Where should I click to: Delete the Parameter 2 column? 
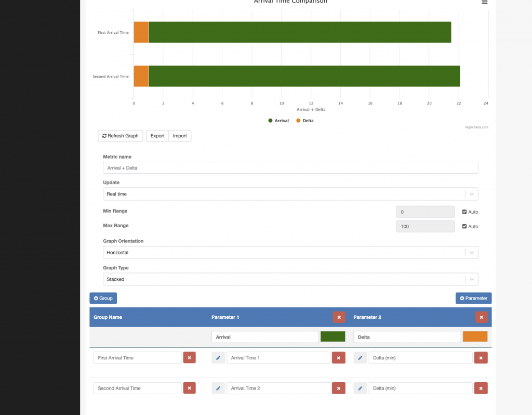pyautogui.click(x=481, y=317)
